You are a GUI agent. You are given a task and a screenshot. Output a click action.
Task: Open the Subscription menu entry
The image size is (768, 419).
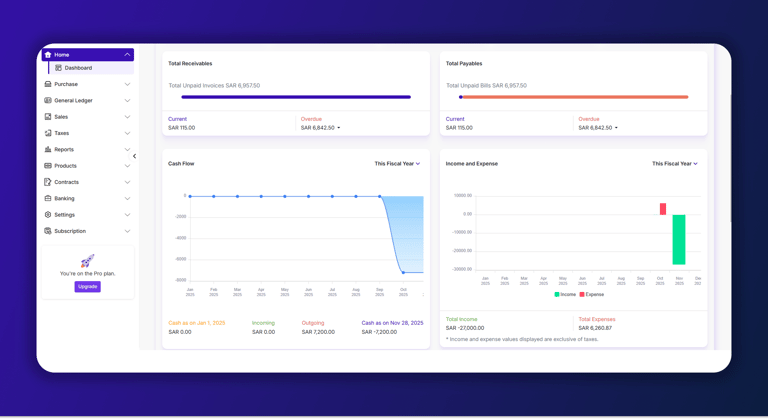coord(88,231)
